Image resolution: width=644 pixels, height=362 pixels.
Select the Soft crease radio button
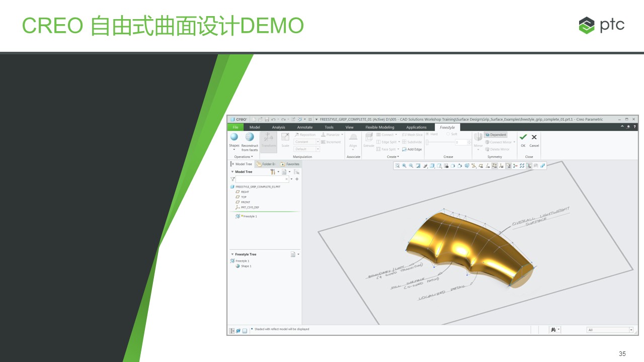(x=452, y=134)
